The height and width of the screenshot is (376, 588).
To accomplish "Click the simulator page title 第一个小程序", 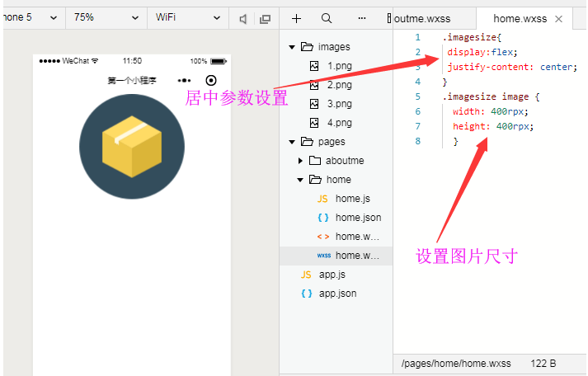I will coord(132,81).
